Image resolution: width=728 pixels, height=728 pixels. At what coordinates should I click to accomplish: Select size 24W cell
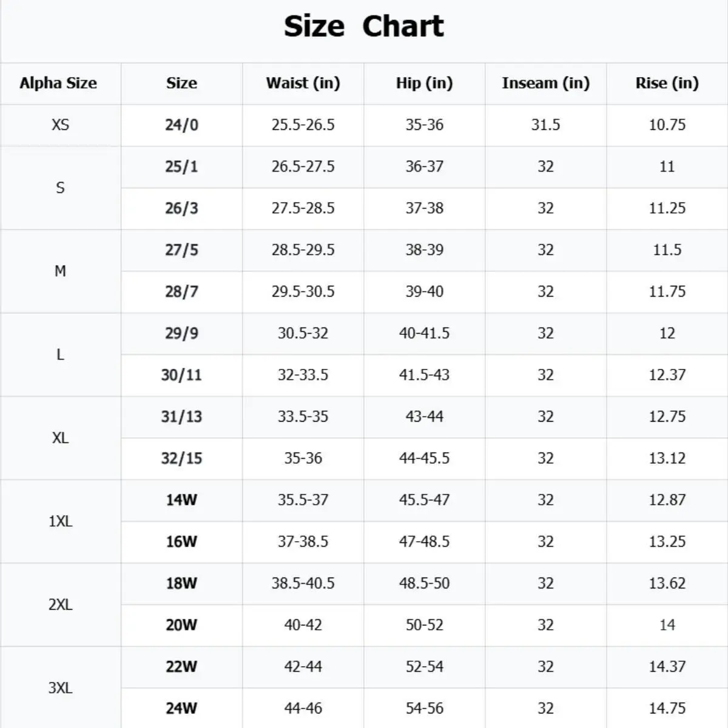pyautogui.click(x=181, y=708)
